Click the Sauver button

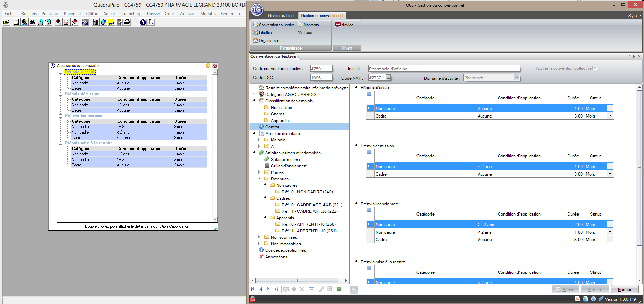(x=566, y=289)
